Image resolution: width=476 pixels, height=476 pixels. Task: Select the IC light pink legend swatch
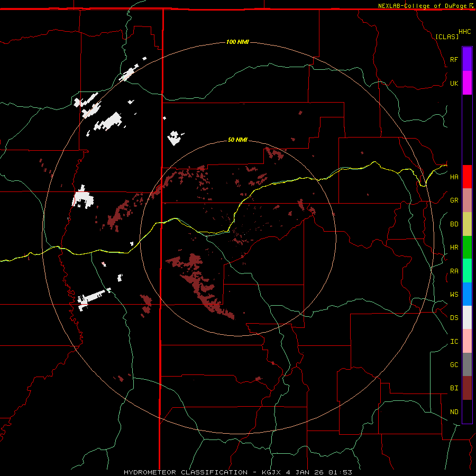[x=467, y=341]
